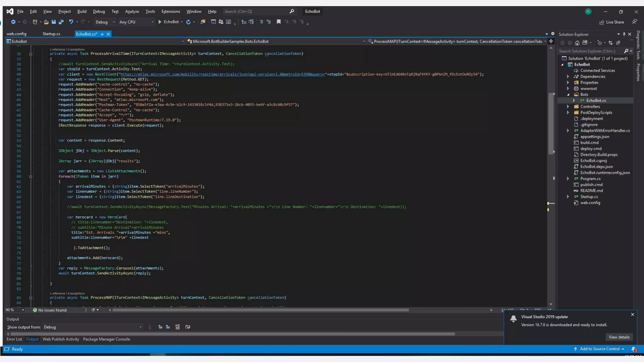Toggle auto-hide pin on Solution Explorer
Image resolution: width=644 pixels, height=362 pixels.
[x=624, y=34]
